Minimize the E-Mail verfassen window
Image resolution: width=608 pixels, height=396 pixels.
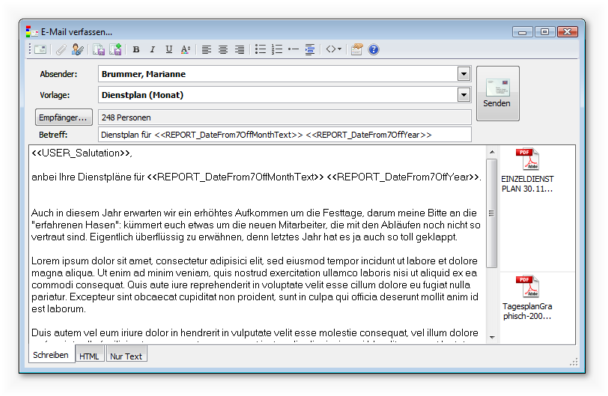point(523,31)
